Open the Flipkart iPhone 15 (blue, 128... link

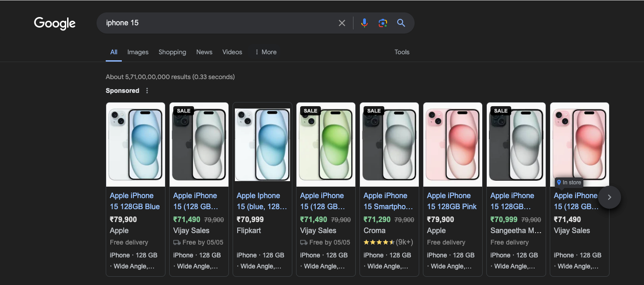[x=262, y=201]
